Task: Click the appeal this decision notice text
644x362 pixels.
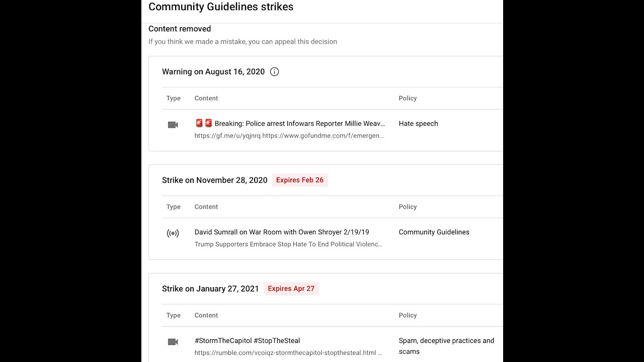Action: click(x=243, y=42)
